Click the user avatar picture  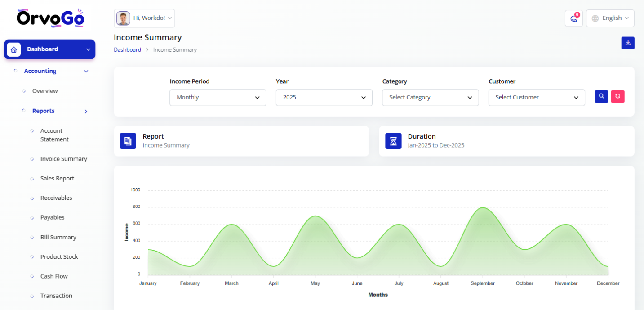tap(123, 18)
